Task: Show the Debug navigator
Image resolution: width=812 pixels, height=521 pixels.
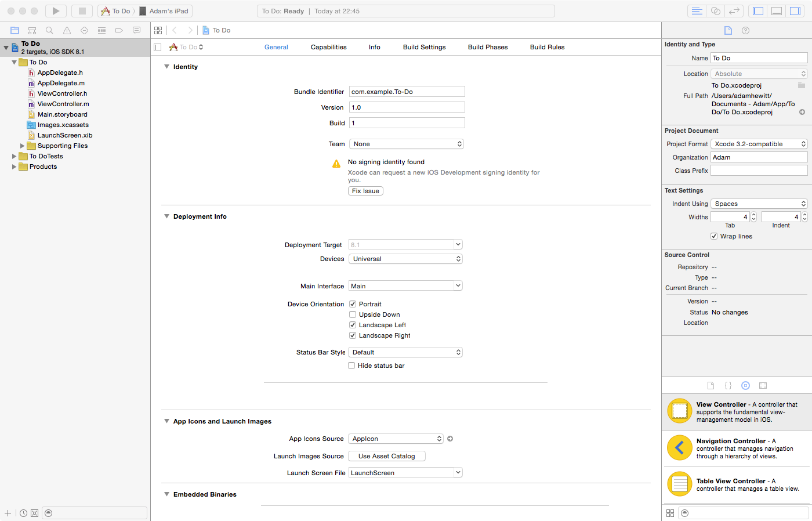Action: (x=101, y=30)
